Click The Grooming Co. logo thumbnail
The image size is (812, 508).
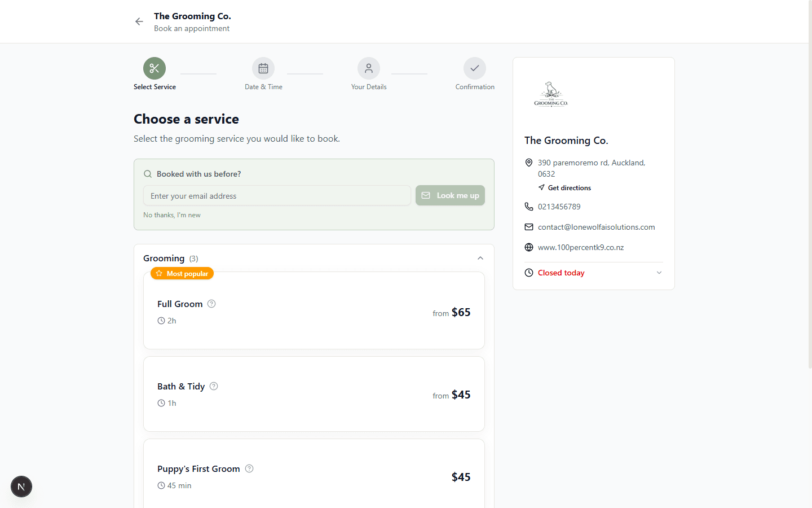(551, 94)
